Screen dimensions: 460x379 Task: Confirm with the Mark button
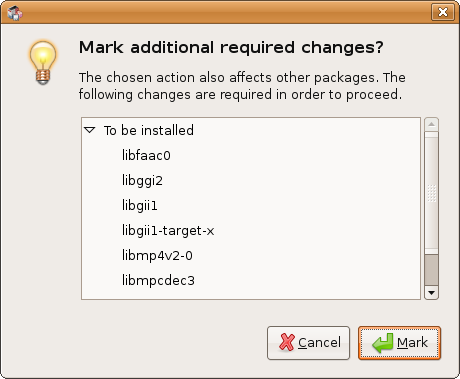(399, 343)
